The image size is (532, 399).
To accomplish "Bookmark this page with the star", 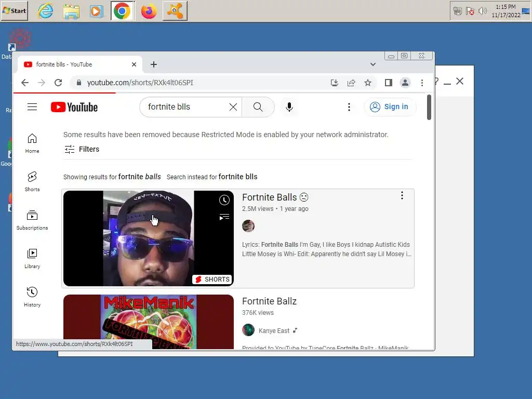I will [368, 83].
